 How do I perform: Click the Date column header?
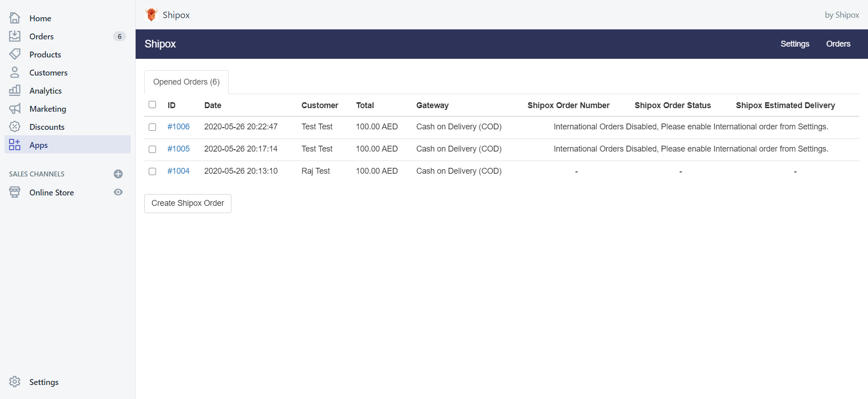pos(212,105)
